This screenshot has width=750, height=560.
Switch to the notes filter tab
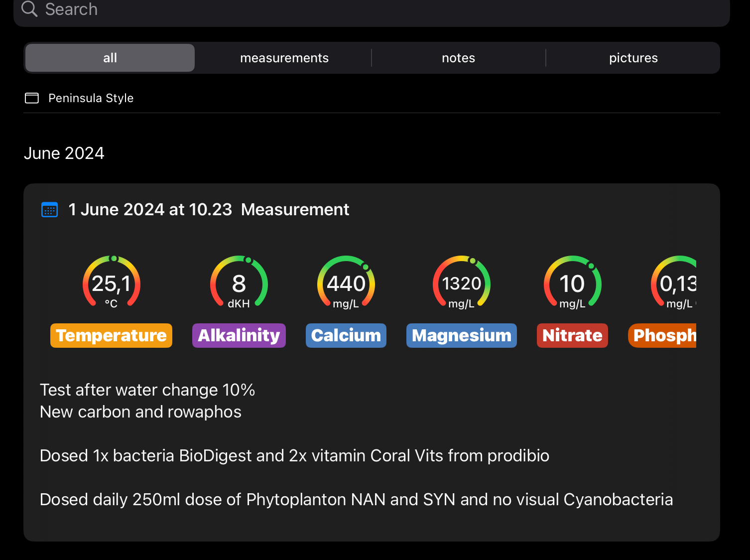point(459,58)
